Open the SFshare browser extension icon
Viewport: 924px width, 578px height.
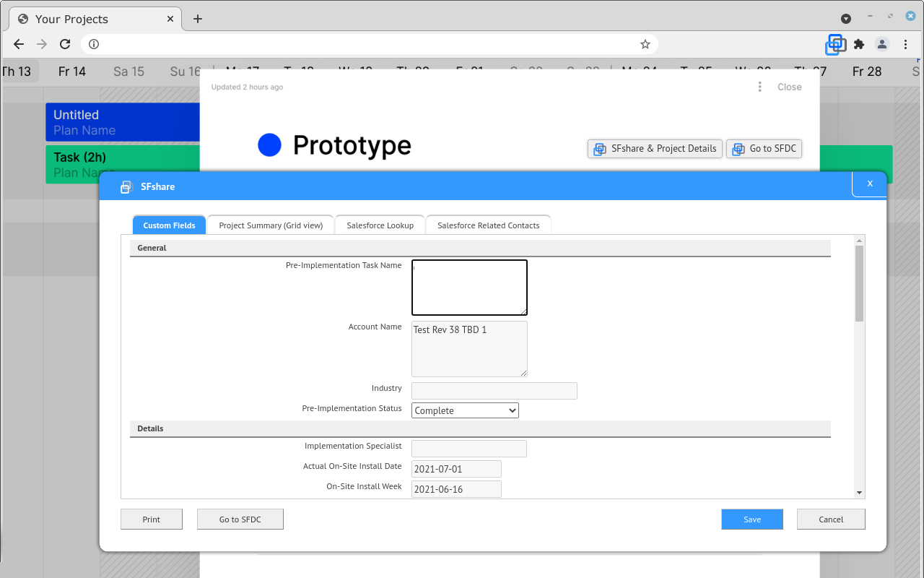[x=836, y=44]
